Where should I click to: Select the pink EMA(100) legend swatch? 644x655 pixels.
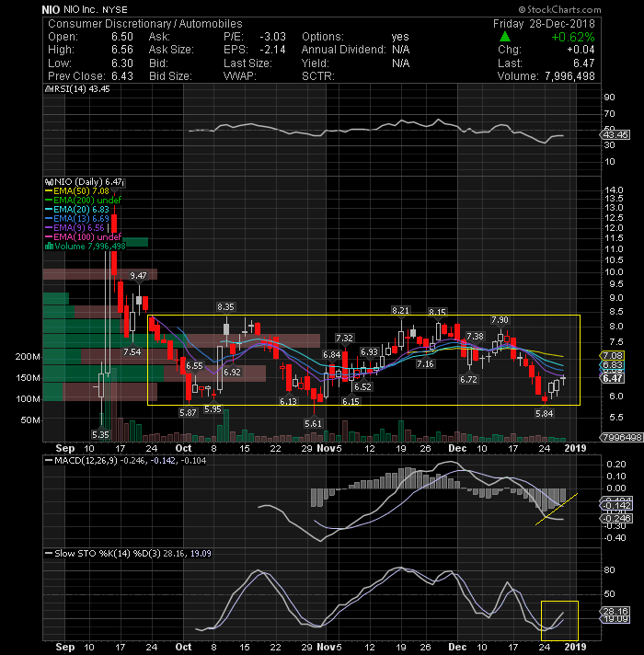tap(49, 236)
